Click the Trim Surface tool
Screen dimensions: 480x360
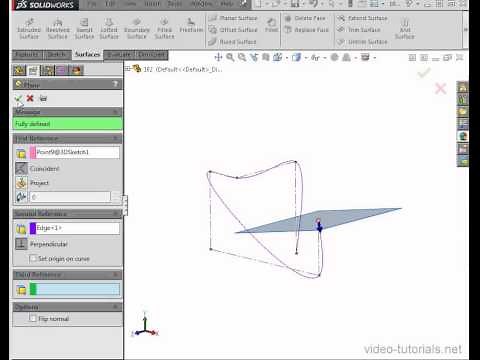point(359,30)
